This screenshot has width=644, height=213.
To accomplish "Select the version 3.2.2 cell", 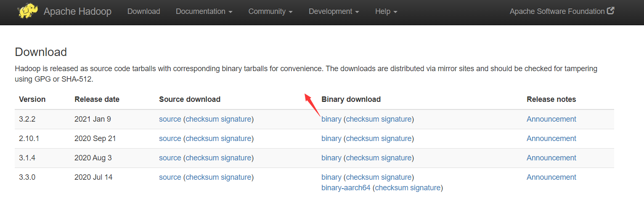I will point(27,119).
